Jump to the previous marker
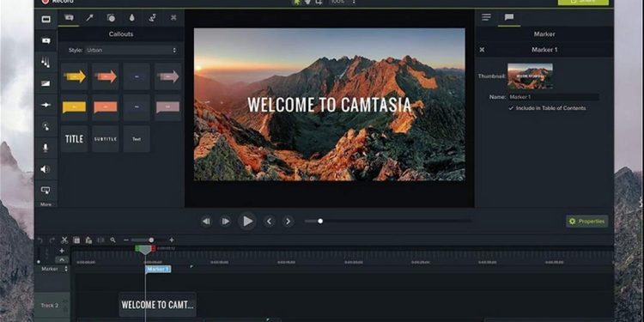Viewport: 644px width, 322px height. pyautogui.click(x=269, y=222)
